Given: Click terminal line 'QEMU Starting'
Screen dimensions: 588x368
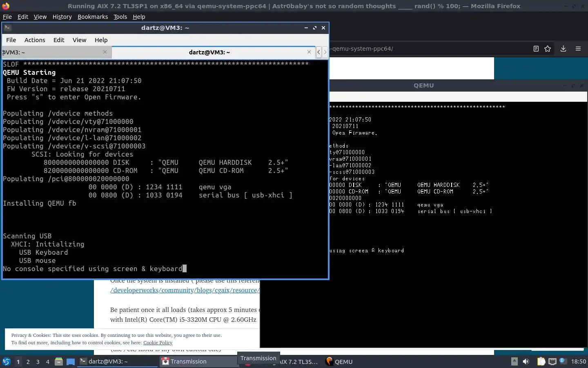Looking at the screenshot, I should tap(29, 72).
